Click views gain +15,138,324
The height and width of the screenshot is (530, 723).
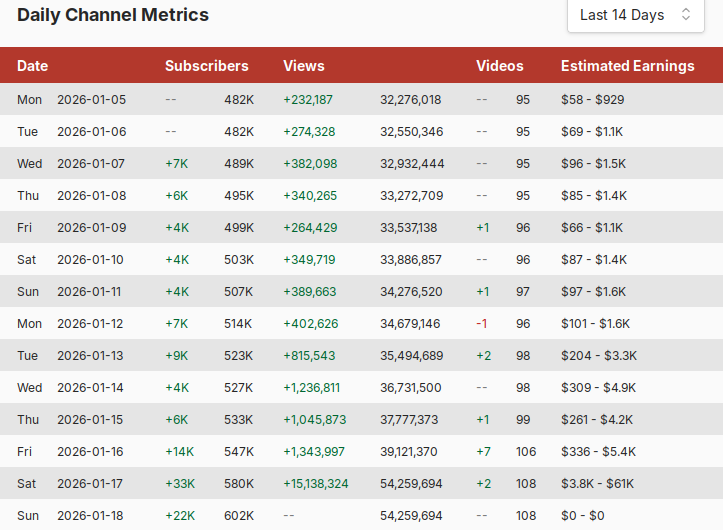tap(316, 483)
